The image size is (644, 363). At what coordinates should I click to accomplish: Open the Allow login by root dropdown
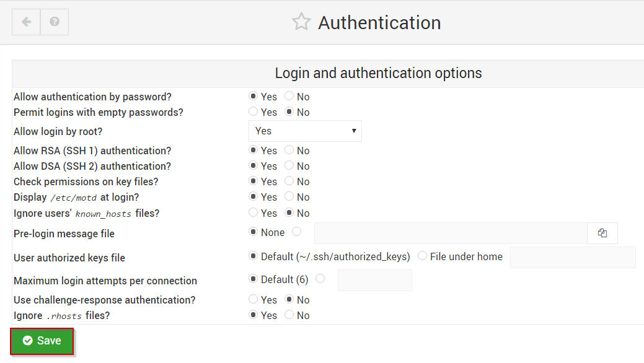tap(305, 131)
